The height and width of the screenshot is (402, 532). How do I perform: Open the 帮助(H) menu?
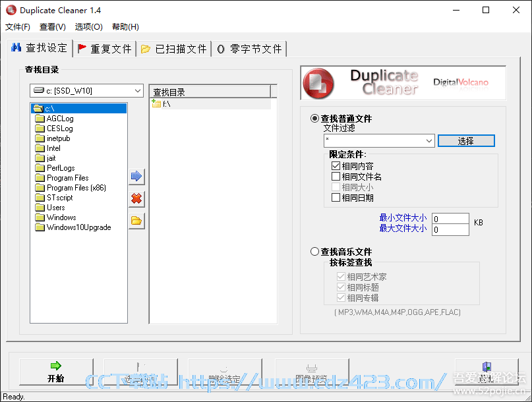click(x=125, y=27)
